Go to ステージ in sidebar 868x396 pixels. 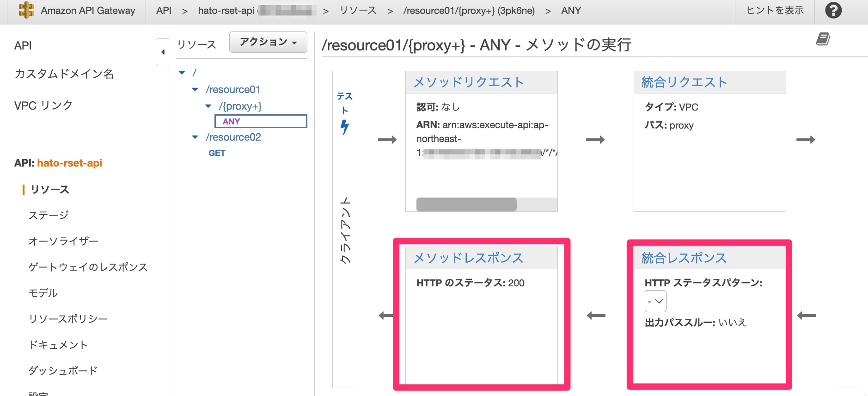coord(49,215)
